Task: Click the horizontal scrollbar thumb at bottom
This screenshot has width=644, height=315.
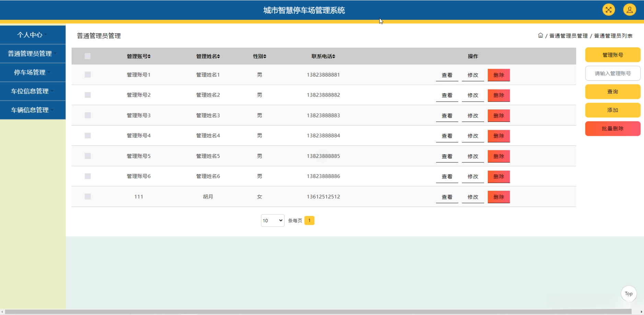Action: point(318,312)
